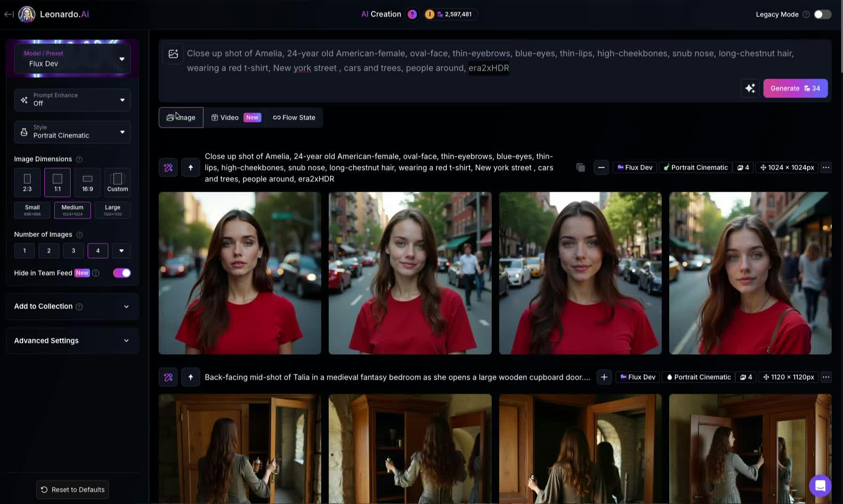Toggle Hide in Team Feed switch
This screenshot has width=843, height=504.
pyautogui.click(x=122, y=273)
